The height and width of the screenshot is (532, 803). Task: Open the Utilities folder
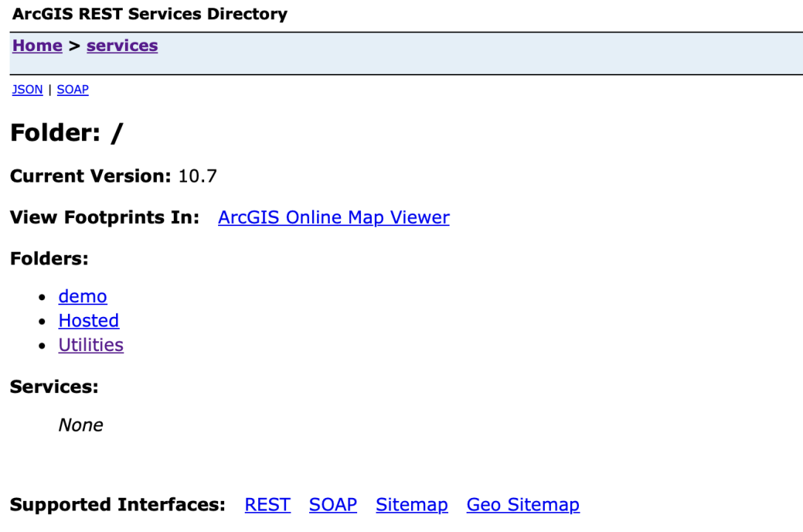pyautogui.click(x=91, y=345)
